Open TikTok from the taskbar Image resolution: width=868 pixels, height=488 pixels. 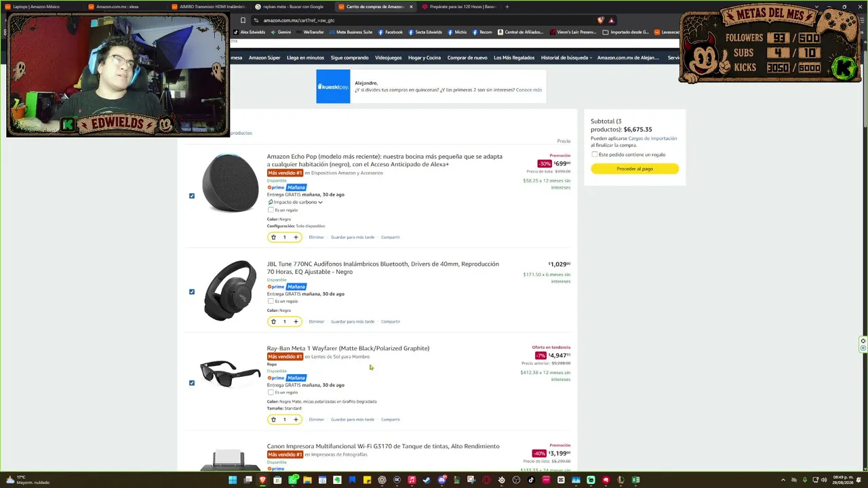tap(531, 480)
